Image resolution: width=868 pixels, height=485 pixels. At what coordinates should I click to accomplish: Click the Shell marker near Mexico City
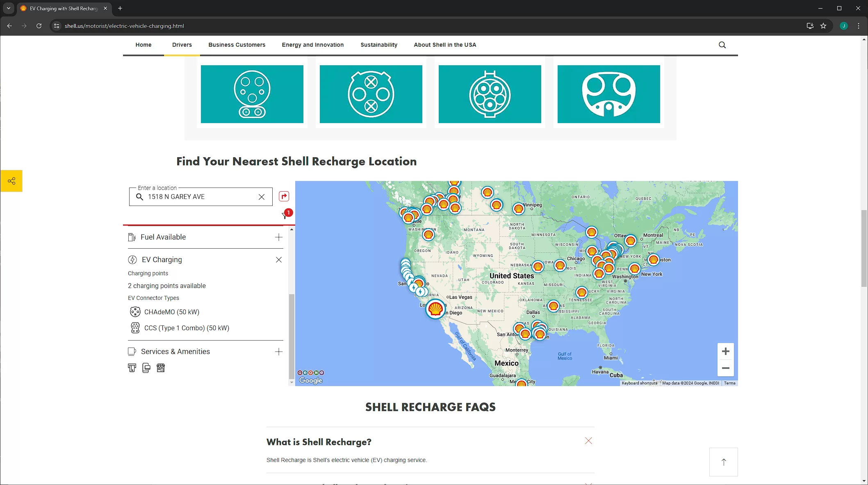click(x=522, y=383)
